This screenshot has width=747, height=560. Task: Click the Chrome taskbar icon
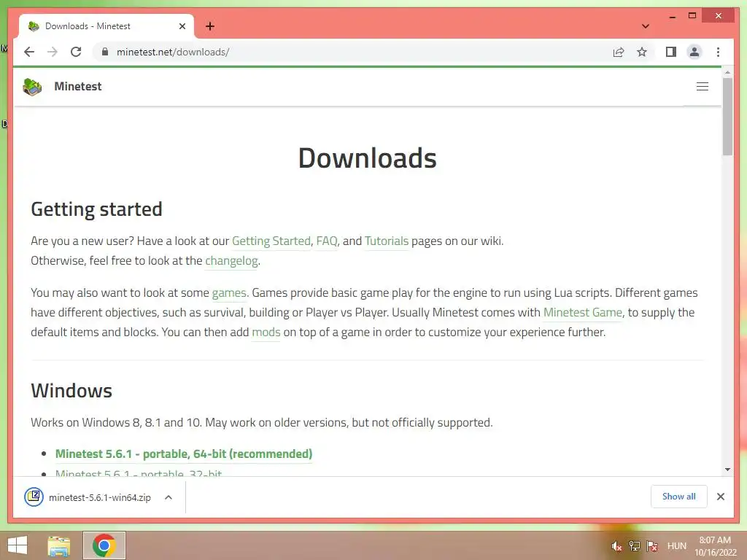(104, 545)
